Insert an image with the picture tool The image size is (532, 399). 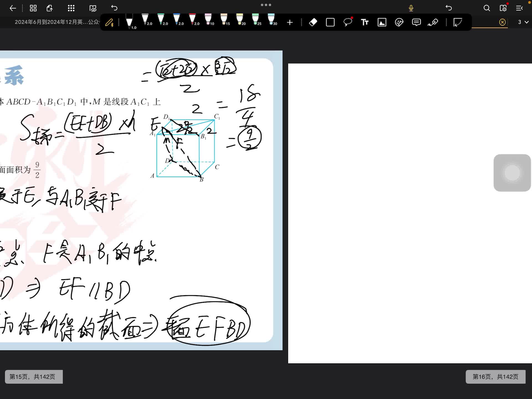click(382, 22)
